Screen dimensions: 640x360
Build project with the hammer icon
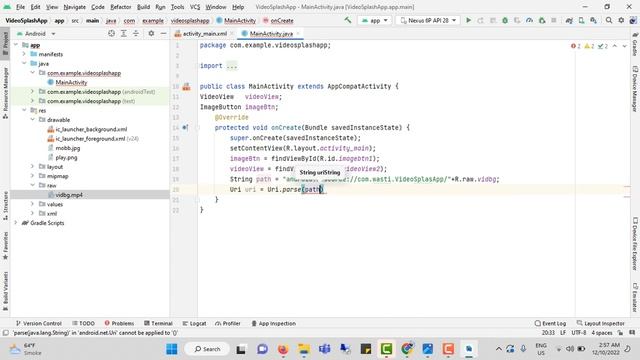coord(348,20)
